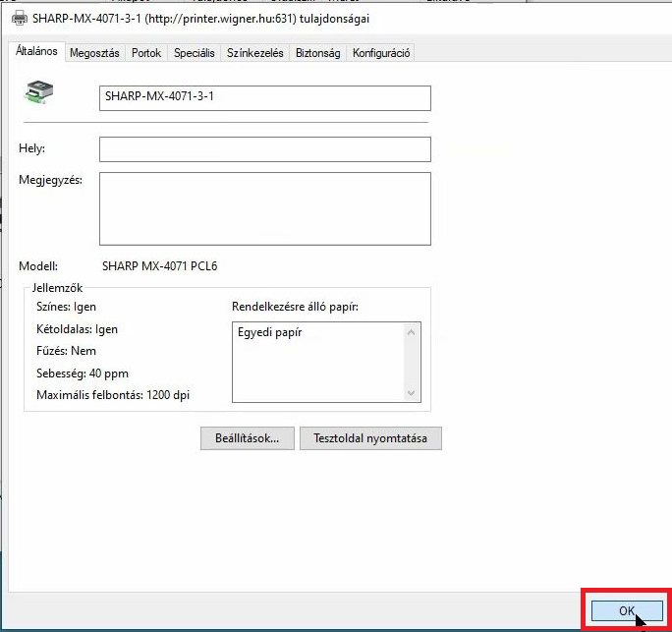The image size is (672, 632).
Task: Click the SHARP MX-4071 PCL6 model text
Action: click(160, 266)
